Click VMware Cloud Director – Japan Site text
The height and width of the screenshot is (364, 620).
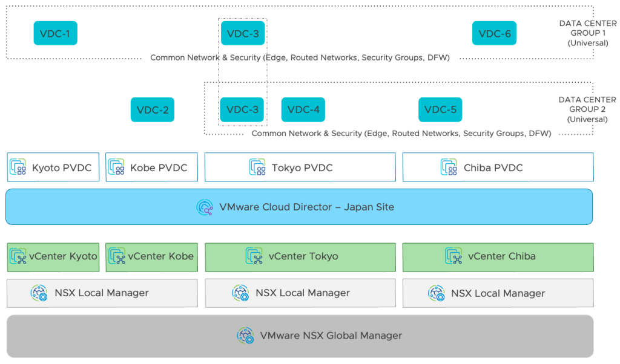[307, 207]
